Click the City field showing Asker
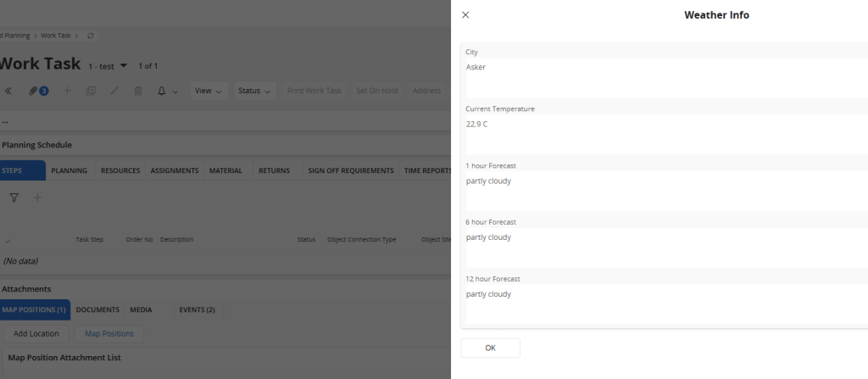The width and height of the screenshot is (868, 379). click(x=661, y=76)
